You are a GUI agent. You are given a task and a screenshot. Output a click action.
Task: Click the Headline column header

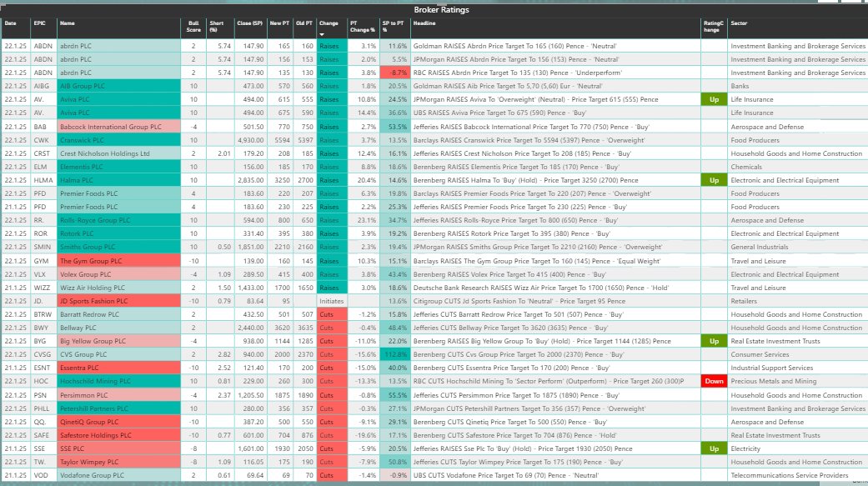tap(424, 23)
